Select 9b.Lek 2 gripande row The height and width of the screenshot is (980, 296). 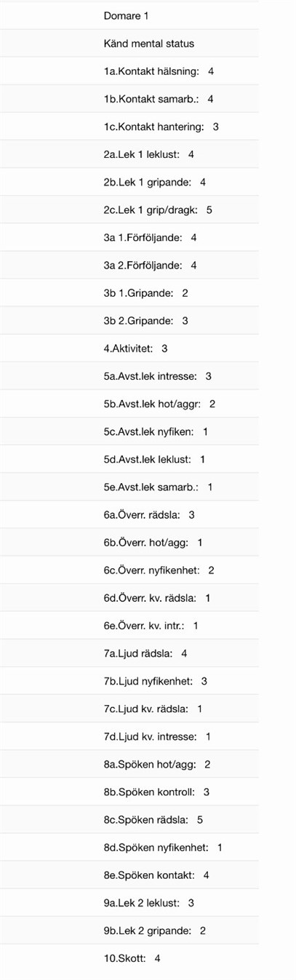point(129,931)
